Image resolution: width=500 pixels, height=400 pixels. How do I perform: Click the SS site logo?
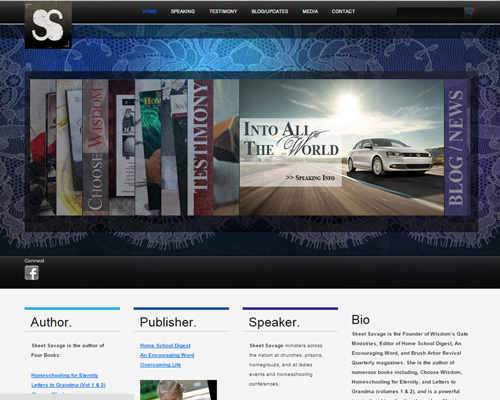click(48, 25)
